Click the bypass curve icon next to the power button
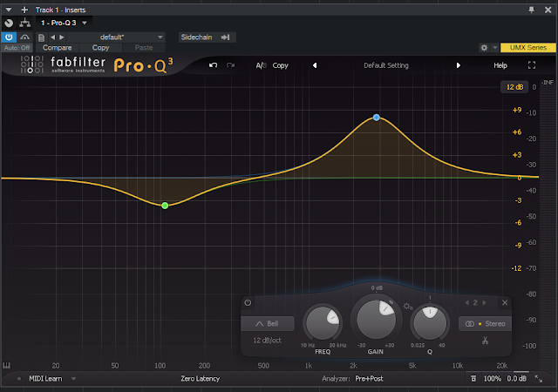This screenshot has height=392, width=558. tap(24, 37)
